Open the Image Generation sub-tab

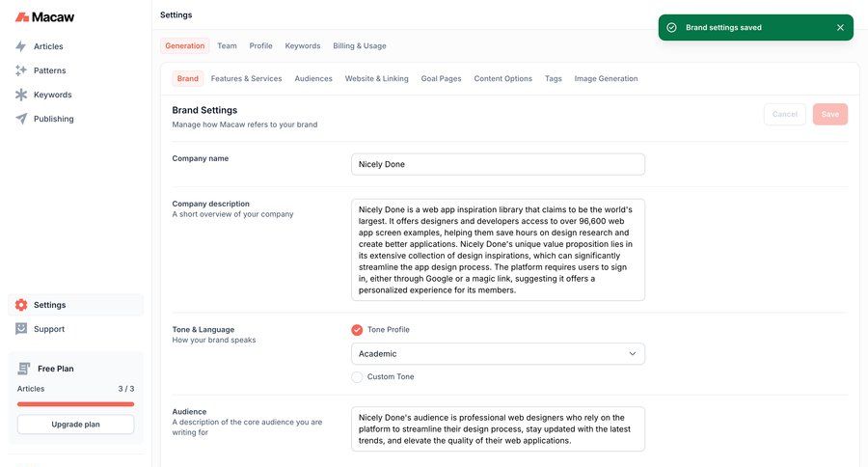click(607, 79)
